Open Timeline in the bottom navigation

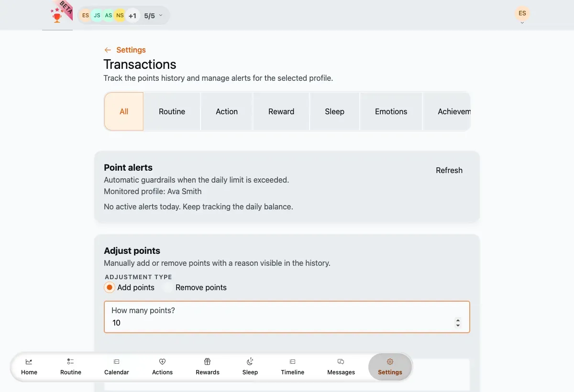click(293, 367)
